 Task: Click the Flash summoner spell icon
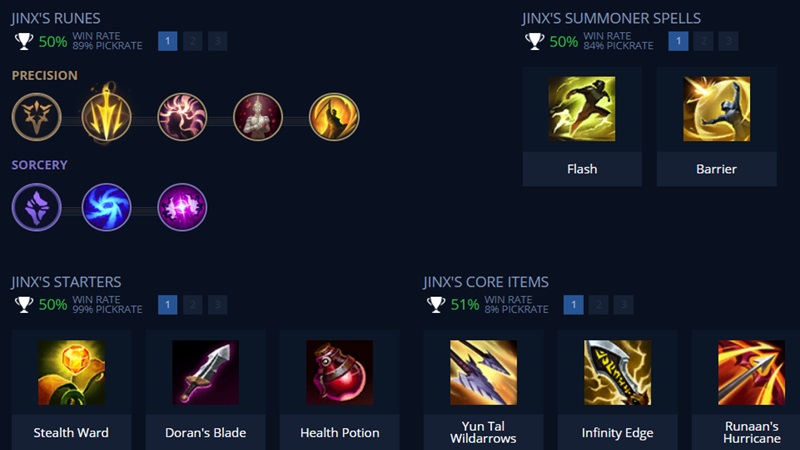(582, 109)
